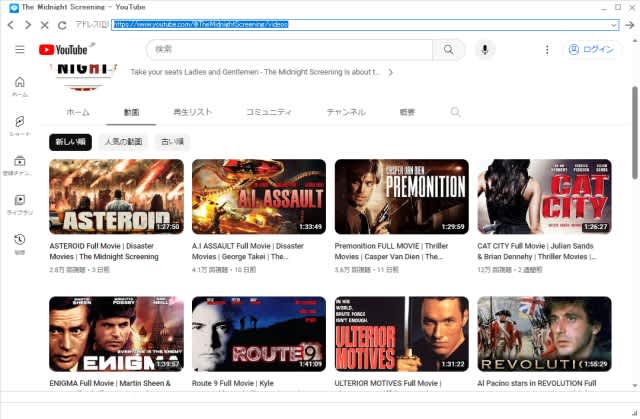
Task: Click the Al Pacino REVOLUTION title link
Action: pos(537,384)
